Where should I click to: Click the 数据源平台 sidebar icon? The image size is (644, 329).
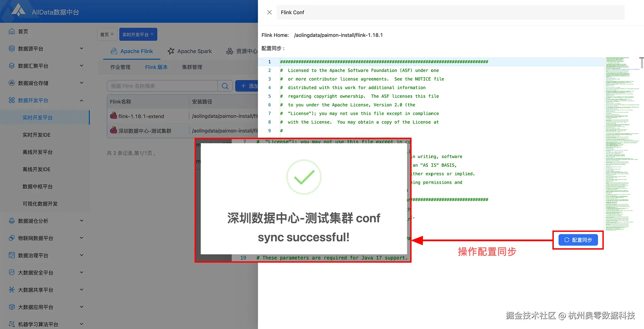click(12, 49)
